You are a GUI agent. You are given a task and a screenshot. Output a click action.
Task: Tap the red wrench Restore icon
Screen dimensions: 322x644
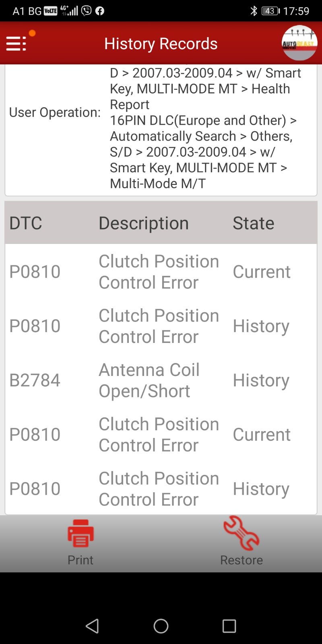pyautogui.click(x=242, y=533)
